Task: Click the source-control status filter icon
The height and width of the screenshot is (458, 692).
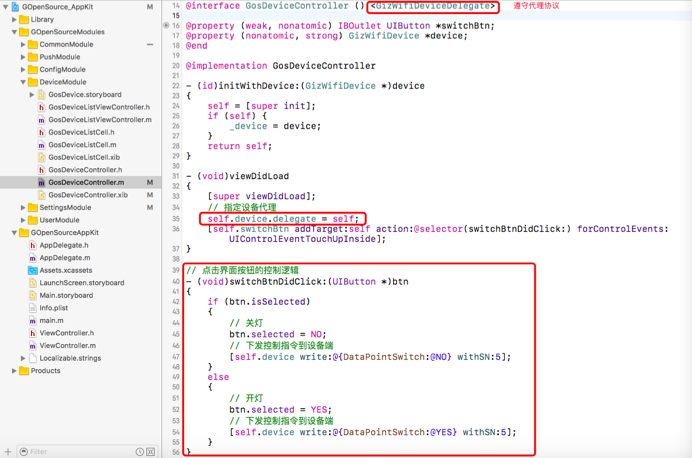Action: coord(151,452)
